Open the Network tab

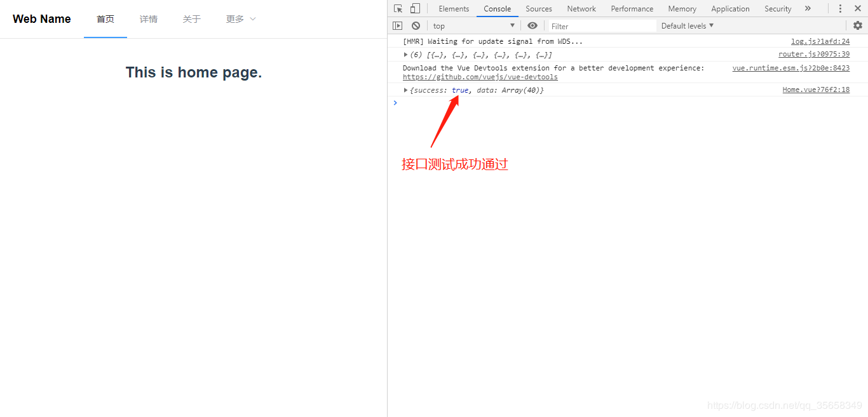click(581, 9)
